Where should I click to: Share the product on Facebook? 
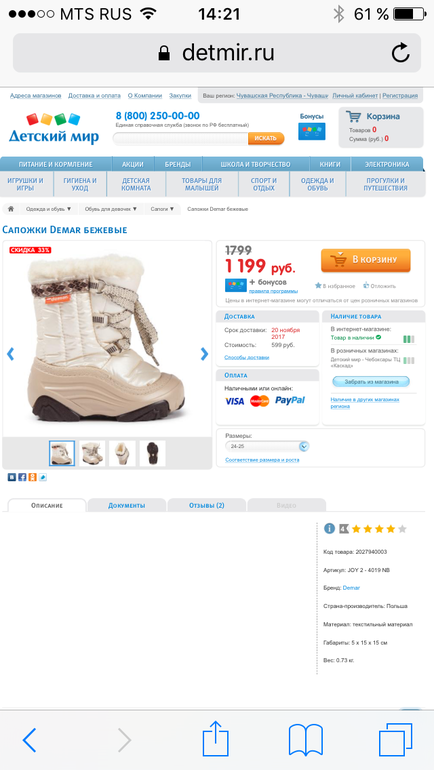(x=22, y=477)
